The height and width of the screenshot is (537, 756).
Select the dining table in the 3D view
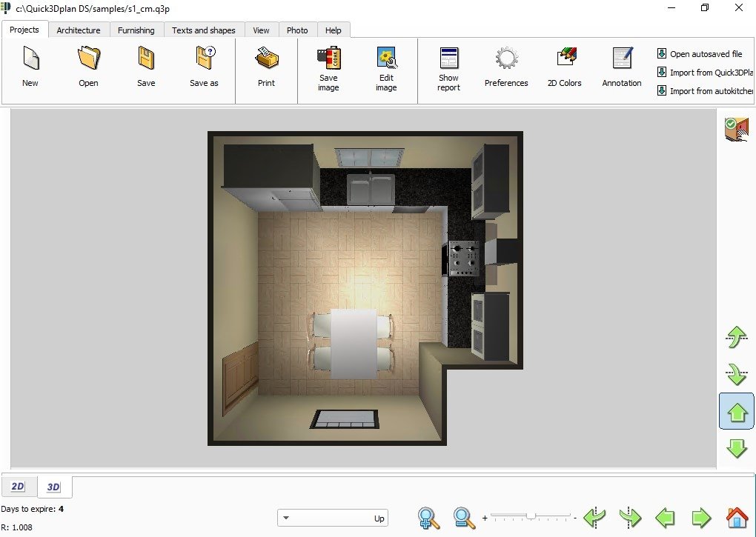click(354, 344)
